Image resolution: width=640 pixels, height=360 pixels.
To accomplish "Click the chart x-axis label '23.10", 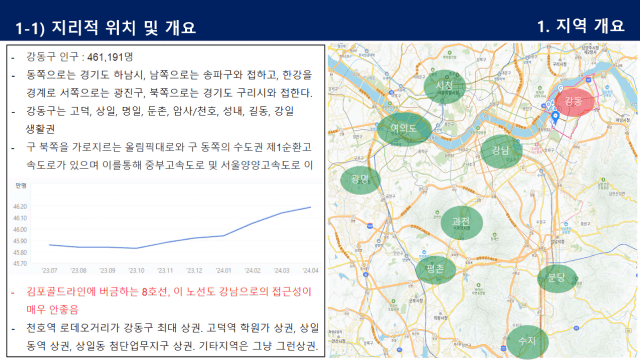I will [136, 271].
